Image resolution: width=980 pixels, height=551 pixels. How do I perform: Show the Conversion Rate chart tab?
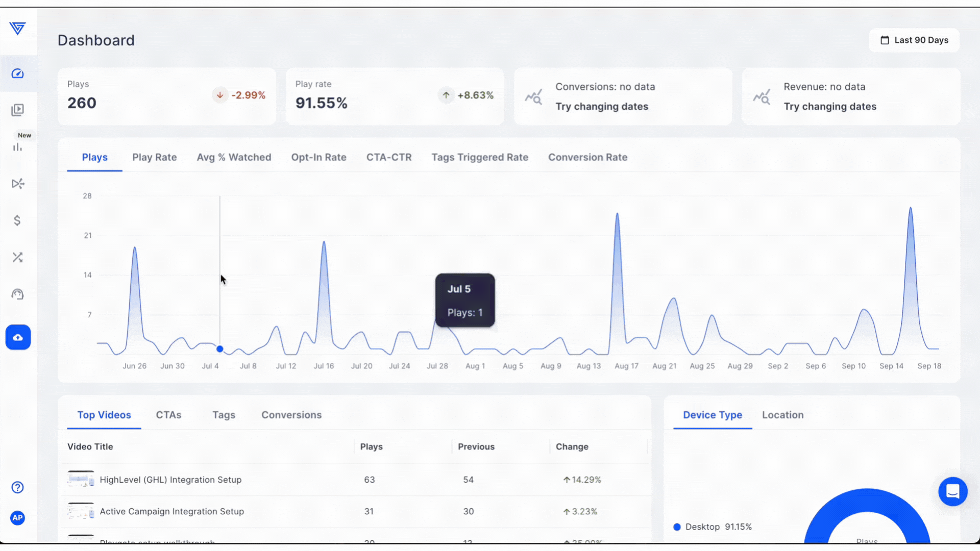587,157
